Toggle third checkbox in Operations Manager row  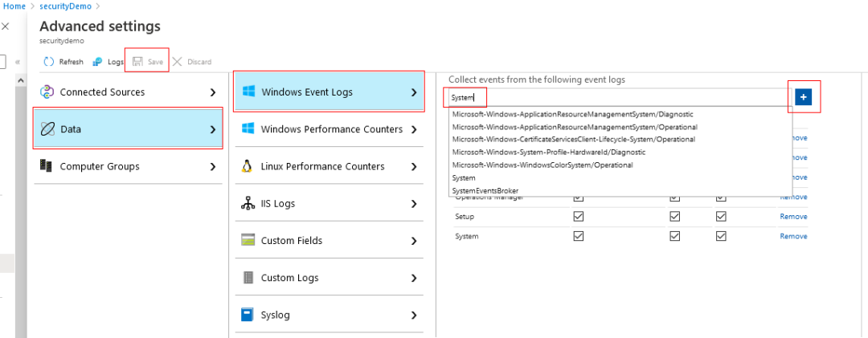pos(721,198)
